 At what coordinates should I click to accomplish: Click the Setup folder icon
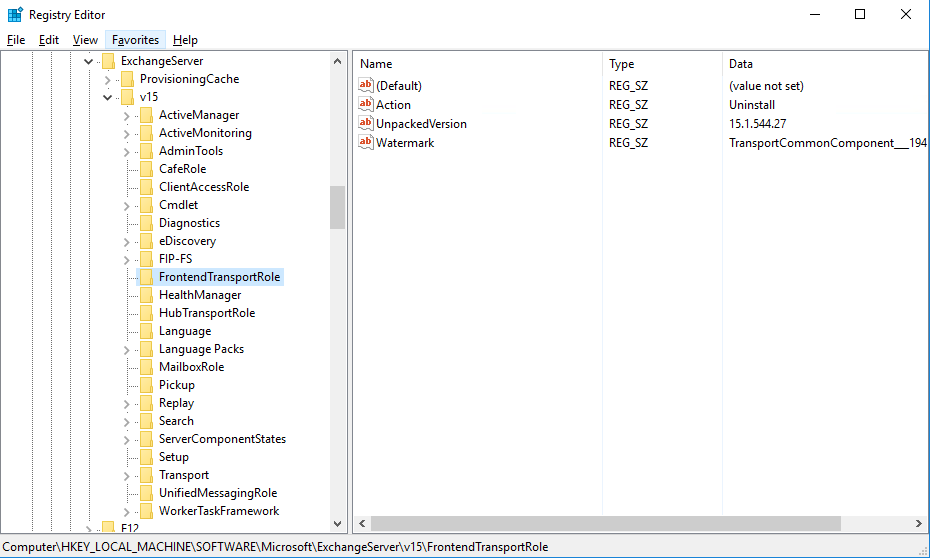click(146, 457)
